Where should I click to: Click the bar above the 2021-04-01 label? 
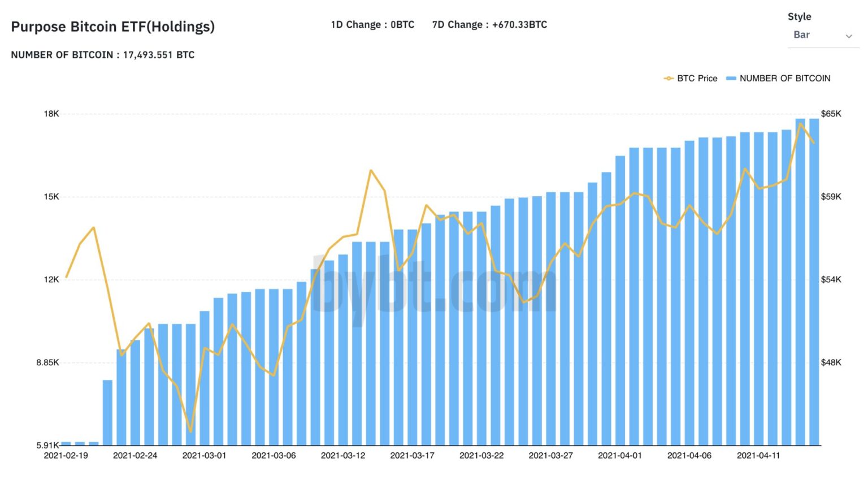[620, 300]
